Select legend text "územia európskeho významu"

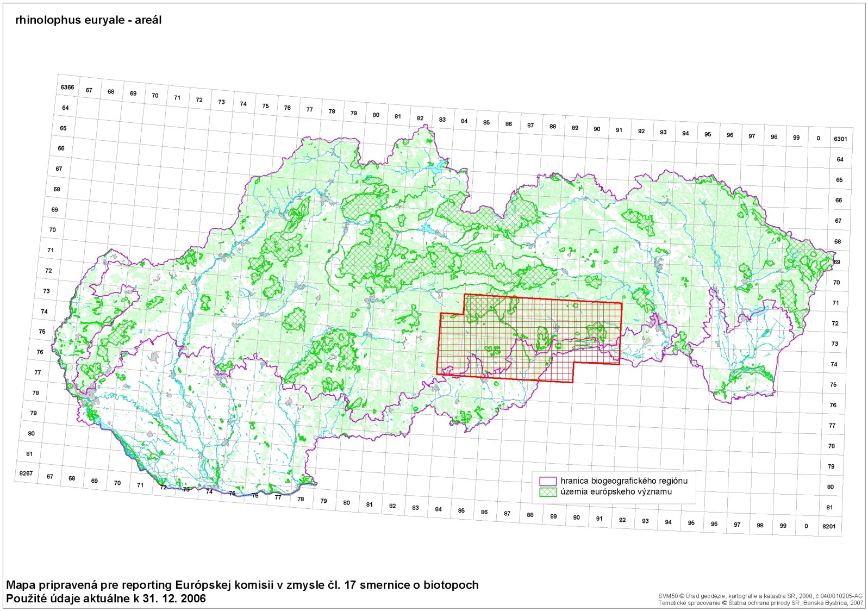click(616, 492)
